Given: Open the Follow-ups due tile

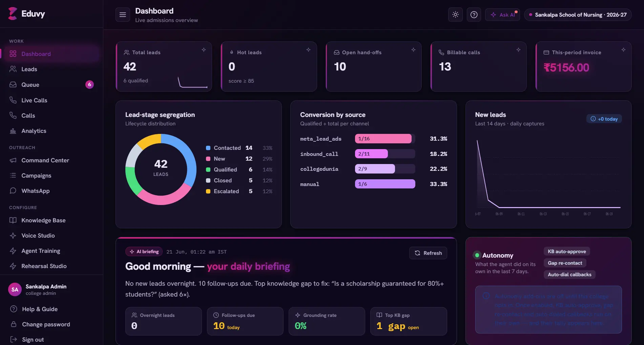Looking at the screenshot, I should tap(245, 321).
